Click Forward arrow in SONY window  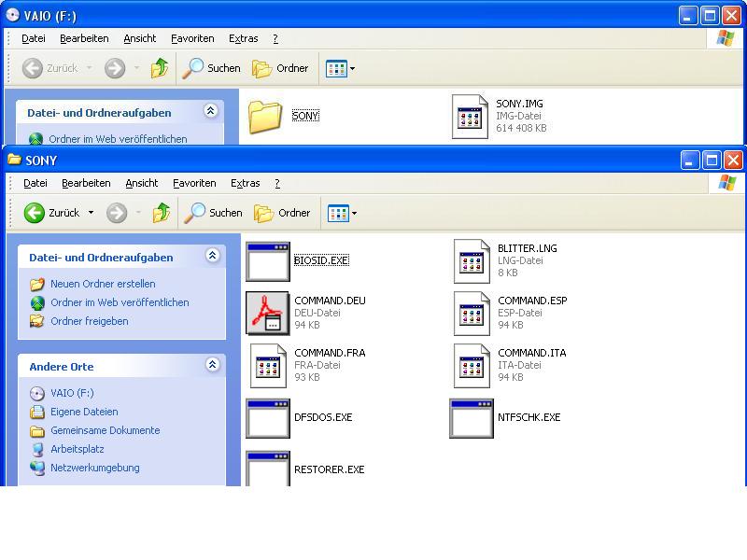tap(116, 213)
